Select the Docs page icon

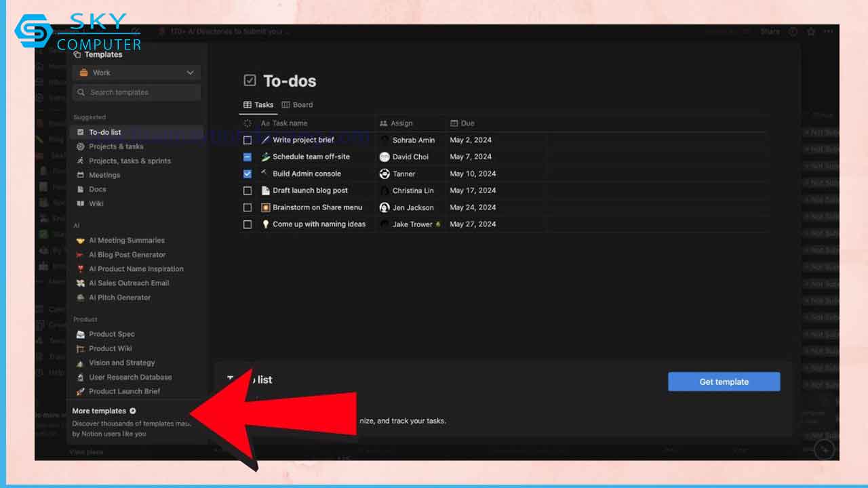click(81, 189)
